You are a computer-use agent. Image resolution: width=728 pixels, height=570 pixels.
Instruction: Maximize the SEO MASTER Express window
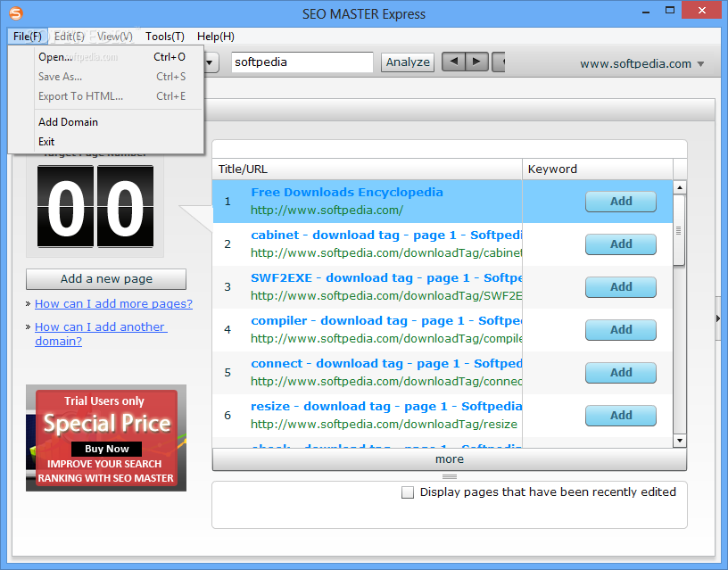coord(669,11)
